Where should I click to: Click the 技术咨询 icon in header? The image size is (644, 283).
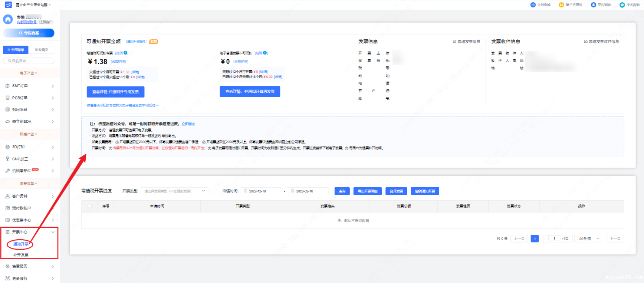622,5
